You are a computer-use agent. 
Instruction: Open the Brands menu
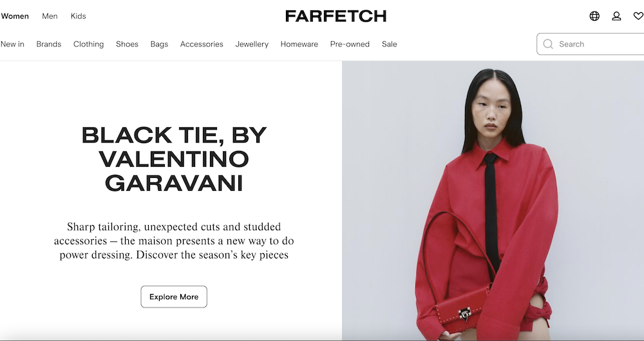pyautogui.click(x=49, y=44)
